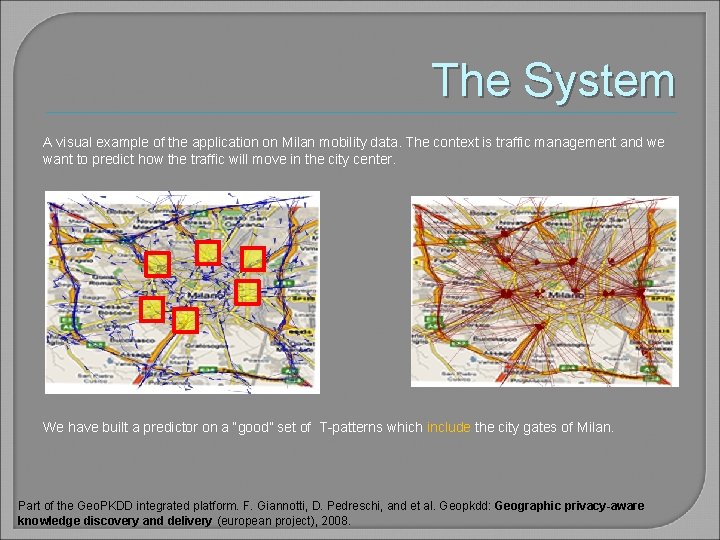Click the "Milano" label on the right map

tap(566, 294)
